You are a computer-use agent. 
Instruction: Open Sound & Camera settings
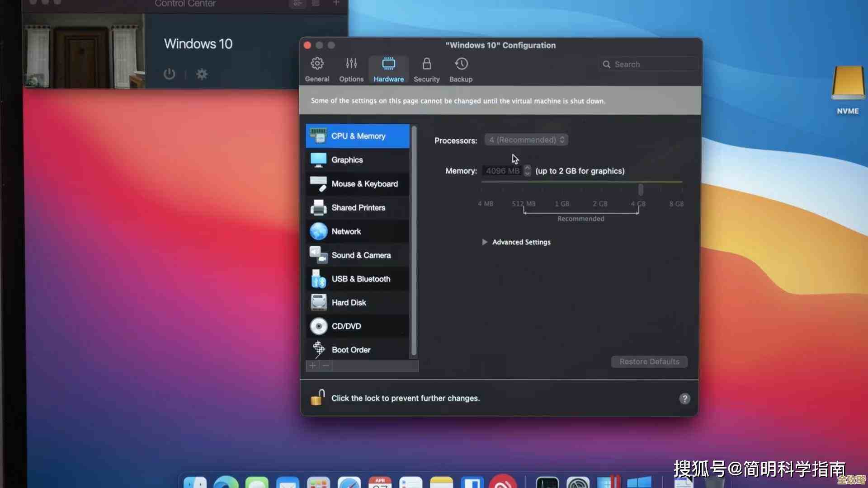coord(361,255)
